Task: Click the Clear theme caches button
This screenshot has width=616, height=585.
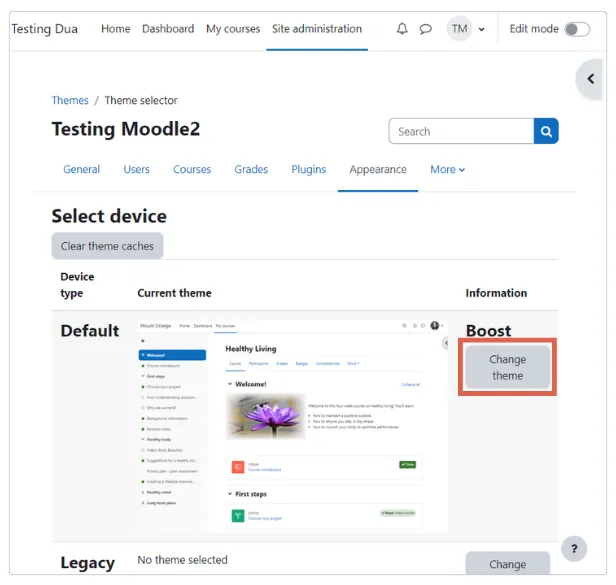Action: click(x=107, y=246)
